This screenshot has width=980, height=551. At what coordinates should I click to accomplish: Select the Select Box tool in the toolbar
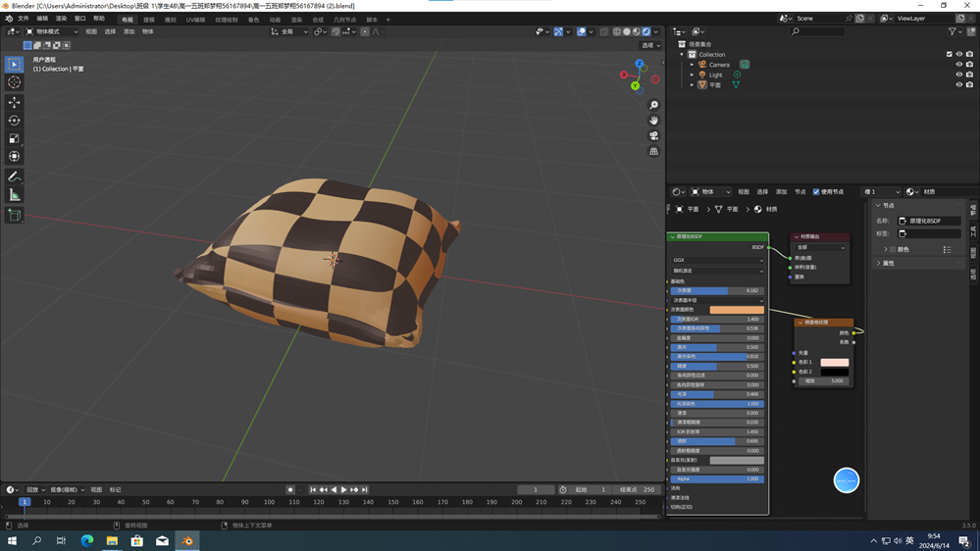click(15, 65)
